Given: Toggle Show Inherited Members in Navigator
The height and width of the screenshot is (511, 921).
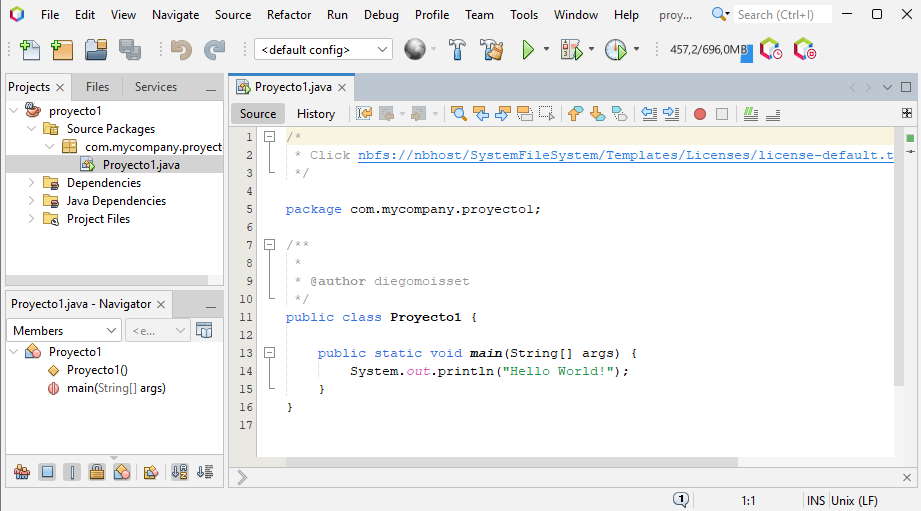Looking at the screenshot, I should (22, 472).
